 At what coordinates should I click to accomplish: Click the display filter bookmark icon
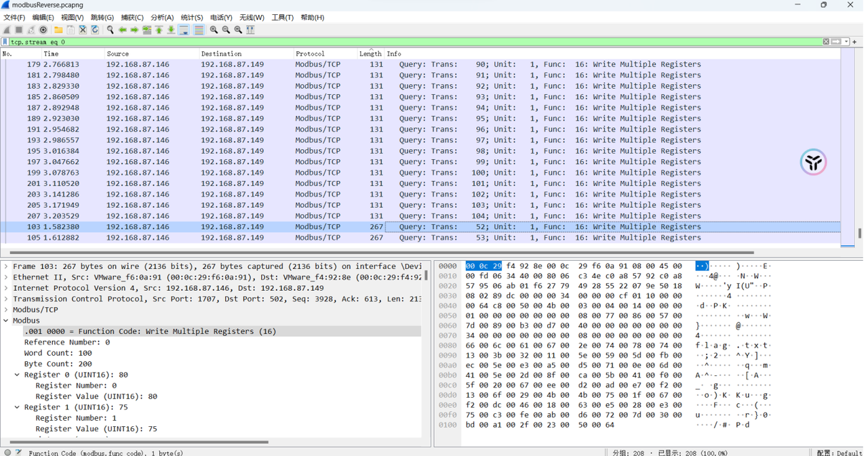click(x=5, y=42)
